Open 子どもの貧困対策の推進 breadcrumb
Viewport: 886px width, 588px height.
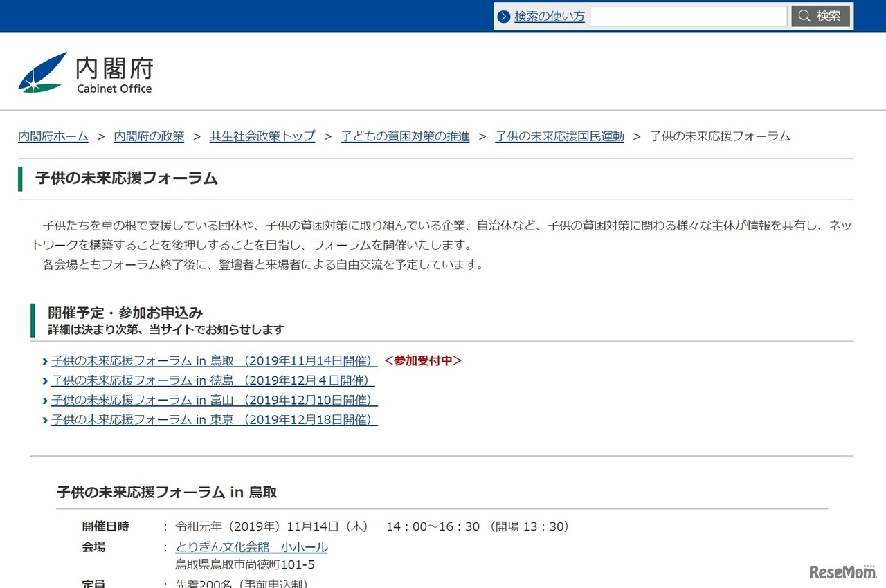(x=405, y=136)
